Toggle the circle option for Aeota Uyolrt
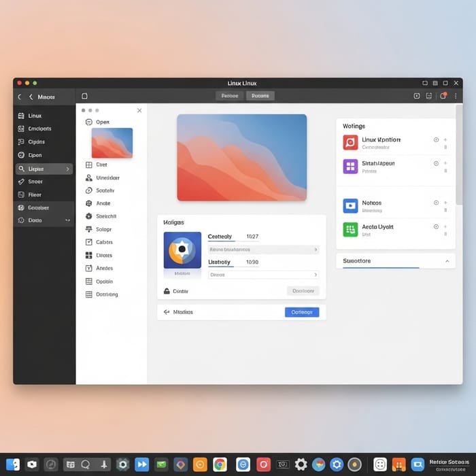The height and width of the screenshot is (476, 476). (x=436, y=226)
